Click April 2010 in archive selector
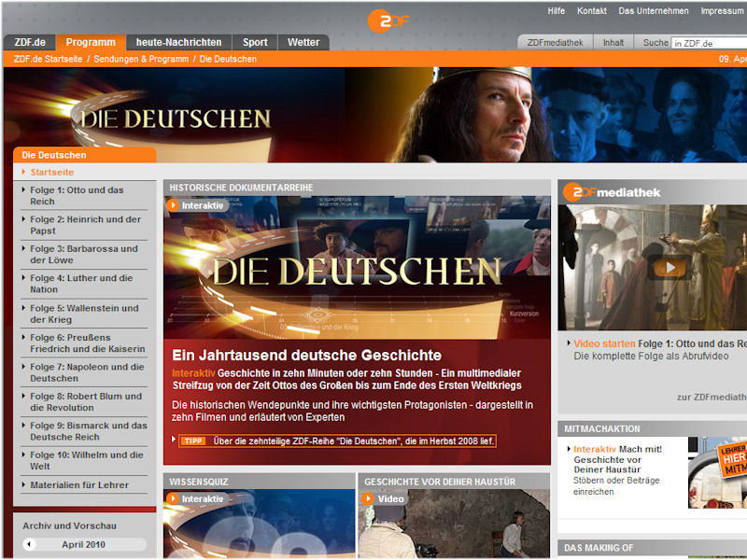 click(x=83, y=544)
